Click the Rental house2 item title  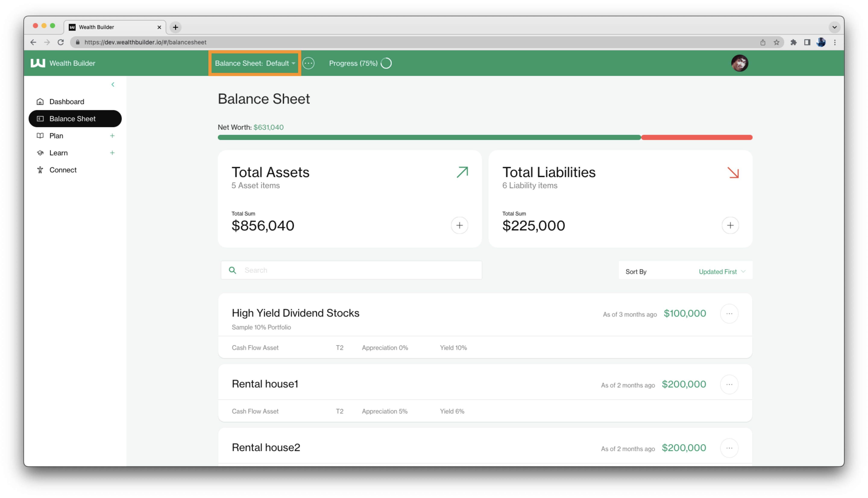[x=266, y=447]
